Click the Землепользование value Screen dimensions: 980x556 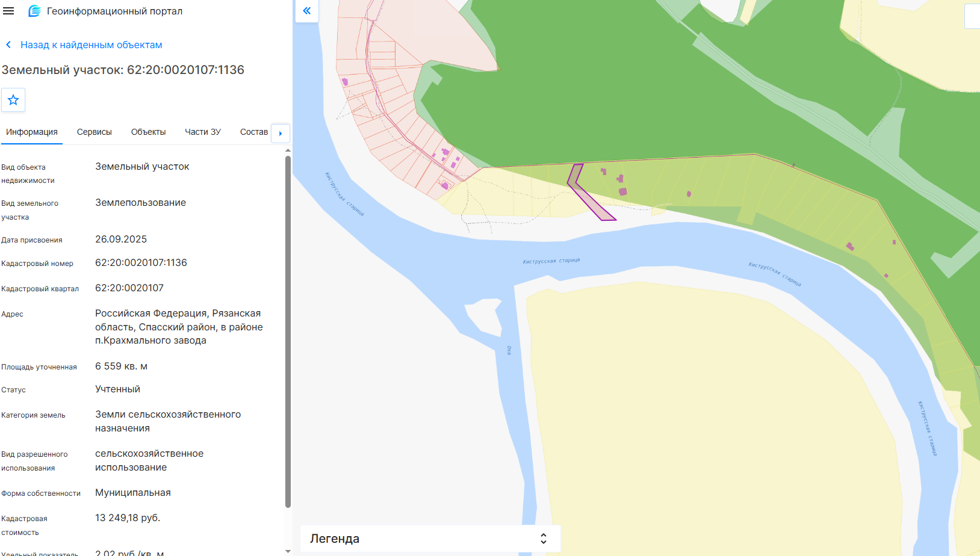[140, 203]
